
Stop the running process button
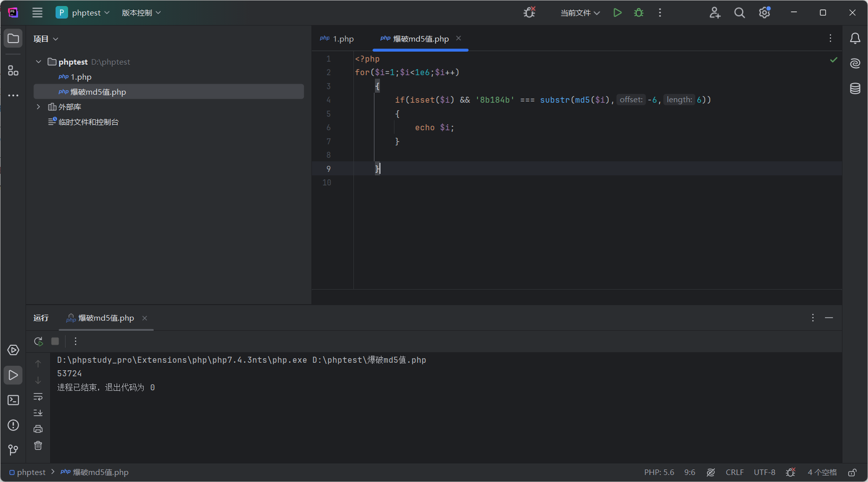[55, 341]
